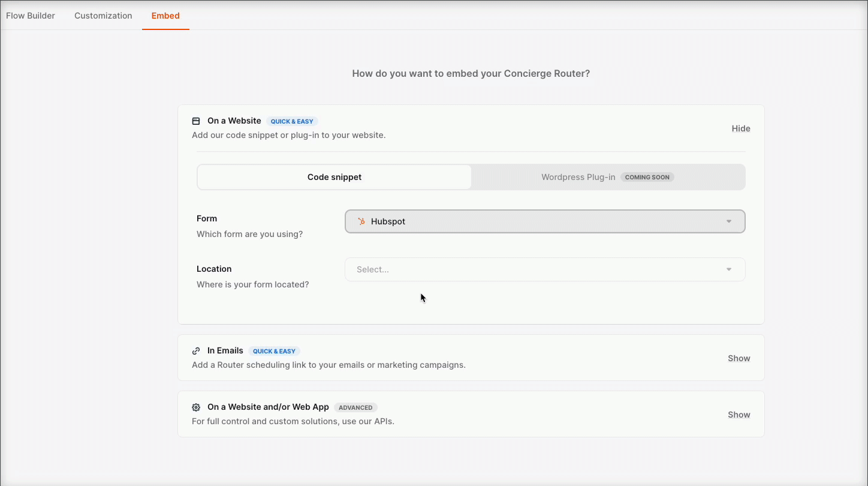Screen dimensions: 868x486
Task: Switch to the Wordpress Plug-in tab
Action: [x=577, y=176]
